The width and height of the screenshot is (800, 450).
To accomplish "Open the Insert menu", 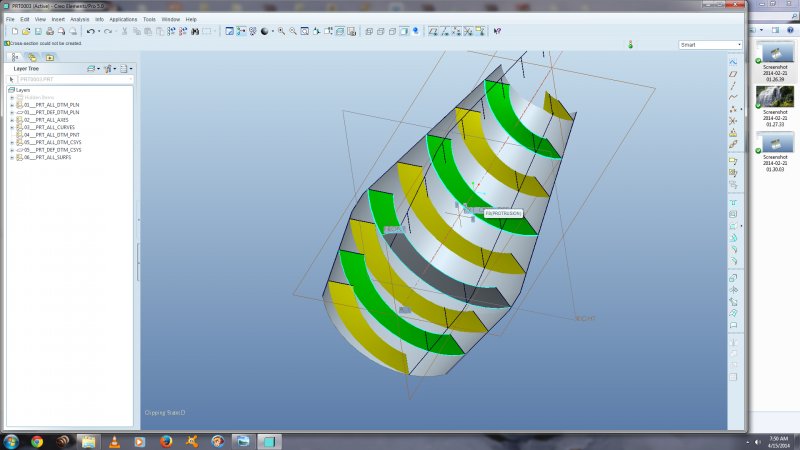I will [57, 19].
